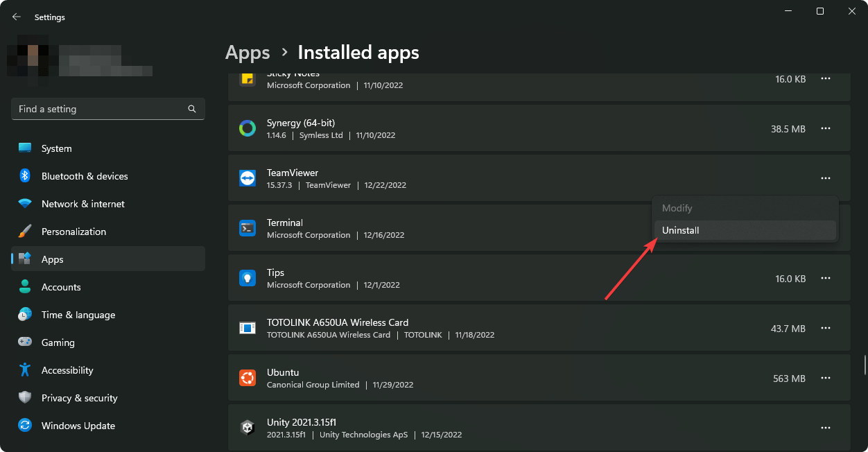Image resolution: width=868 pixels, height=452 pixels.
Task: Click the Gaming controller icon
Action: click(x=25, y=342)
